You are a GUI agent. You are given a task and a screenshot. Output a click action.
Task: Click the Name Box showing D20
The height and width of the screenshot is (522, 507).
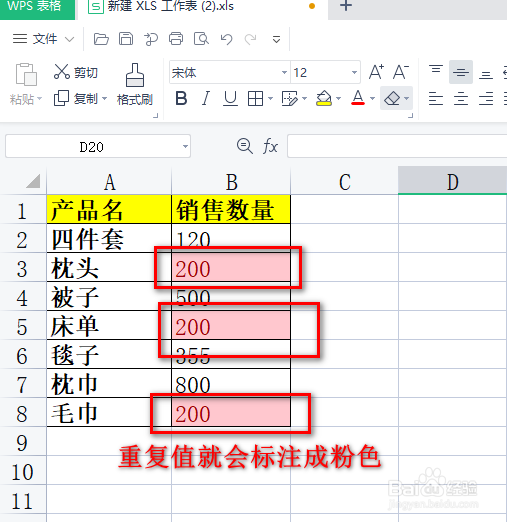coord(98,146)
